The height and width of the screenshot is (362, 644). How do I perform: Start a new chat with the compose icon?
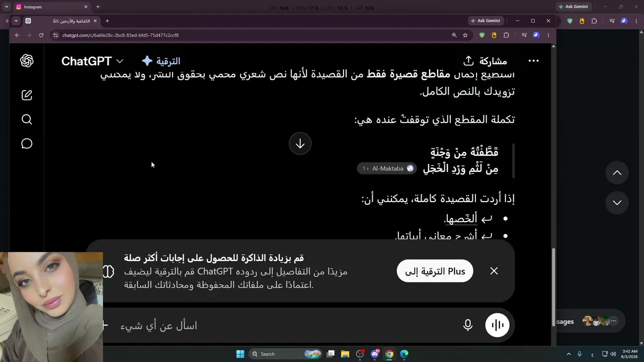click(27, 95)
